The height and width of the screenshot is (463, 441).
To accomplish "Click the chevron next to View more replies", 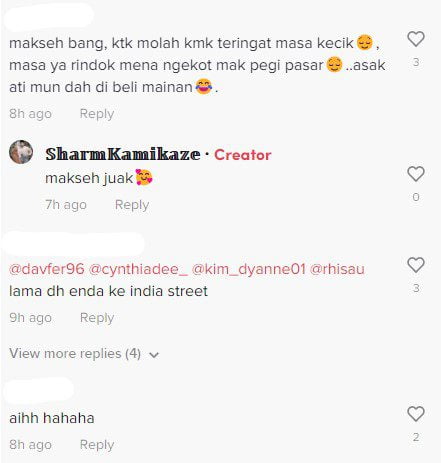I will pyautogui.click(x=154, y=355).
